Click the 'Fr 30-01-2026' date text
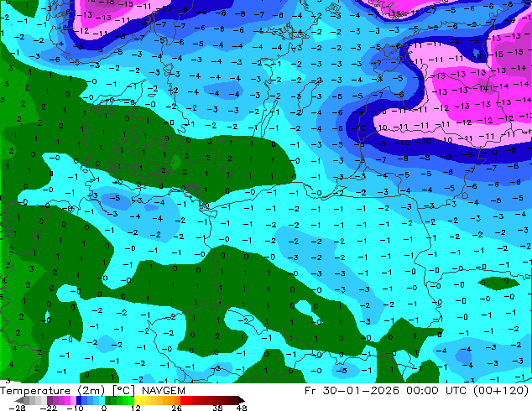The width and height of the screenshot is (532, 411). [x=352, y=391]
